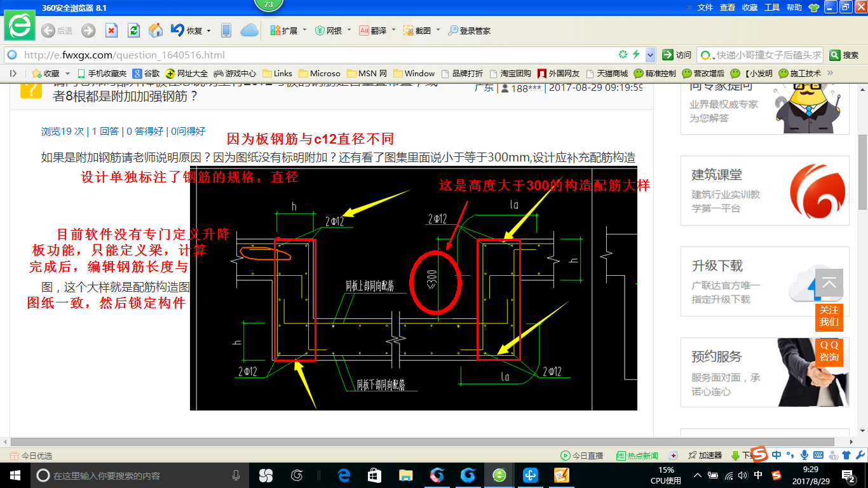This screenshot has height=488, width=868.
Task: Open the home page via house icon
Action: (x=156, y=30)
